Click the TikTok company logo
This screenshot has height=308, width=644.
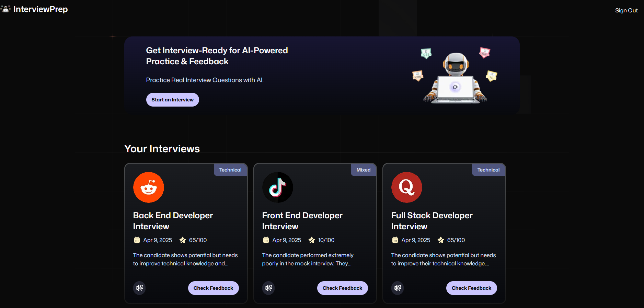[x=278, y=187]
